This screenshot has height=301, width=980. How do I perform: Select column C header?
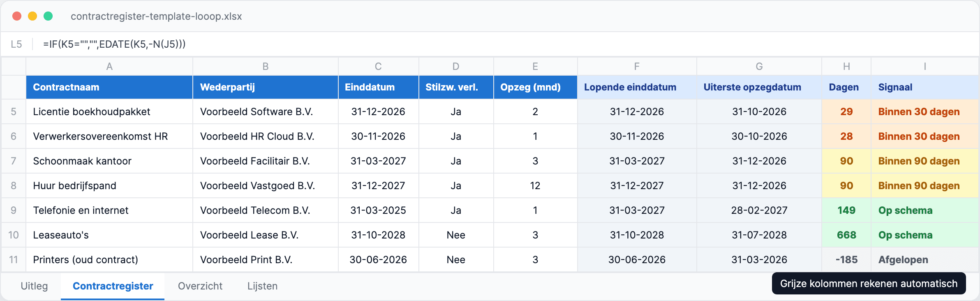[378, 66]
